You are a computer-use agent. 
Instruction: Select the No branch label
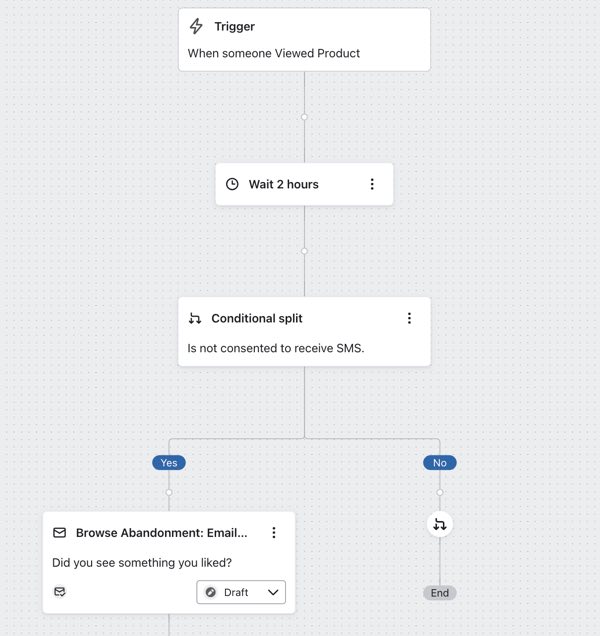[x=439, y=463]
